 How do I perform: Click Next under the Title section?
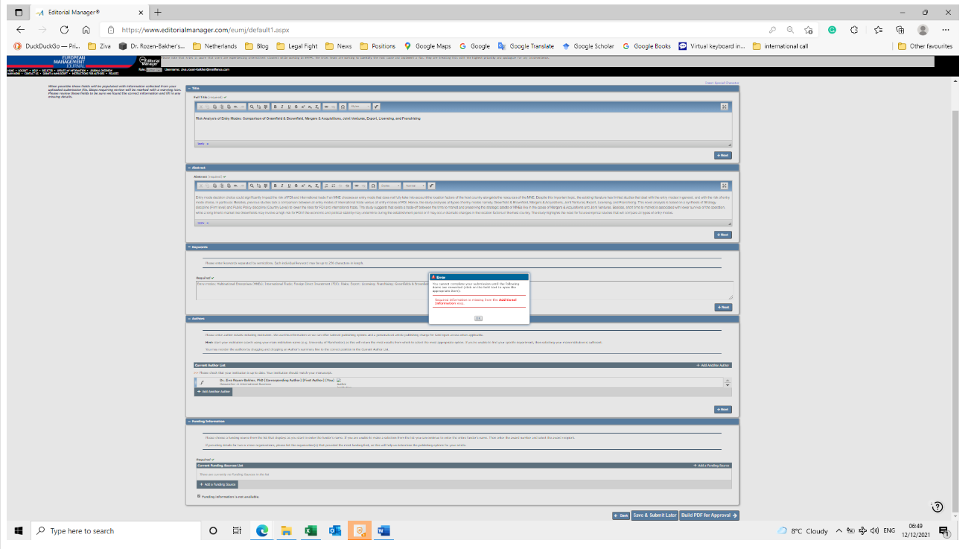[x=722, y=155]
